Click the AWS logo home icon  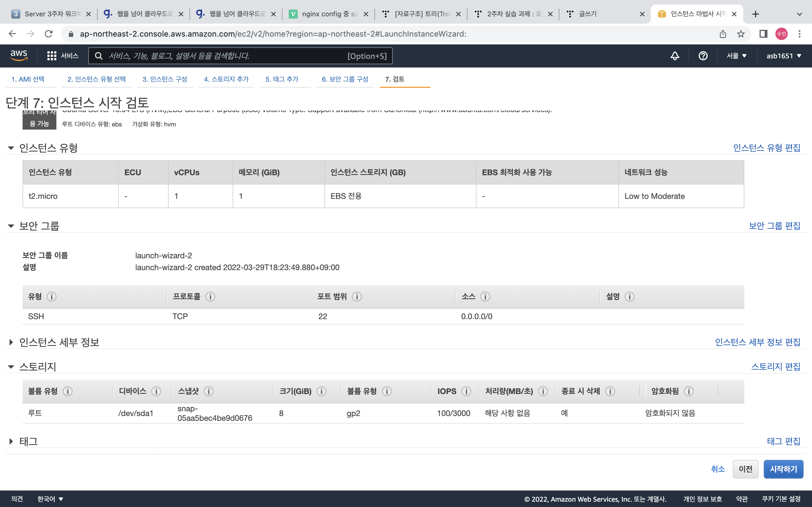point(19,55)
